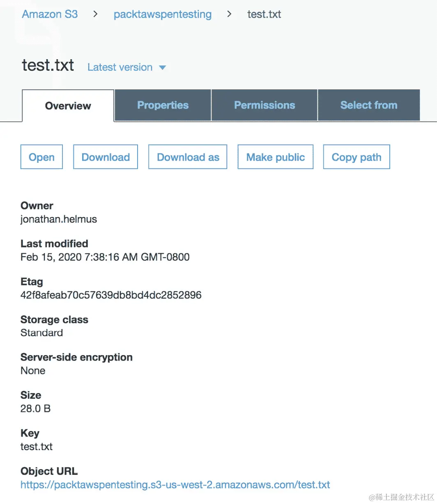The height and width of the screenshot is (504, 437).
Task: Select the Select from tab
Action: click(x=369, y=105)
